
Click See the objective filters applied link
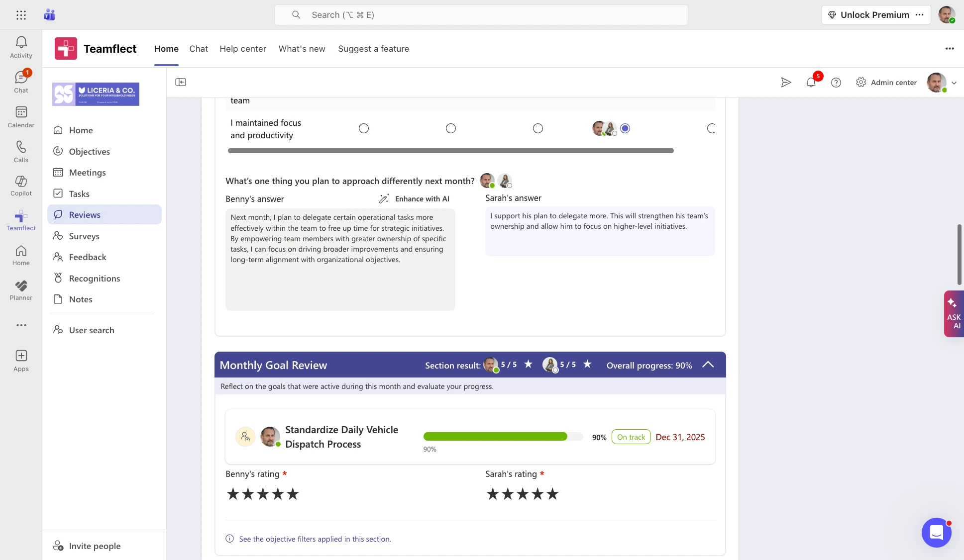315,539
